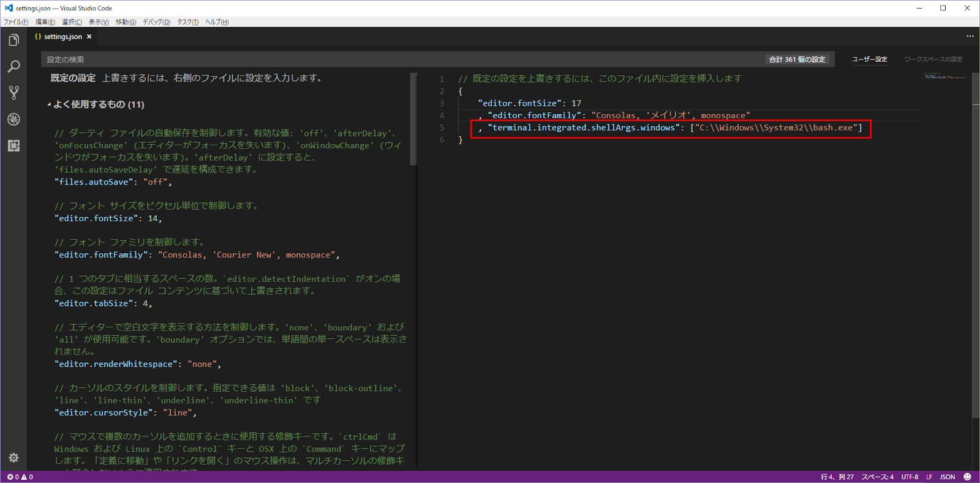Click "editor.fontSize": 17 in user settings

[x=530, y=103]
